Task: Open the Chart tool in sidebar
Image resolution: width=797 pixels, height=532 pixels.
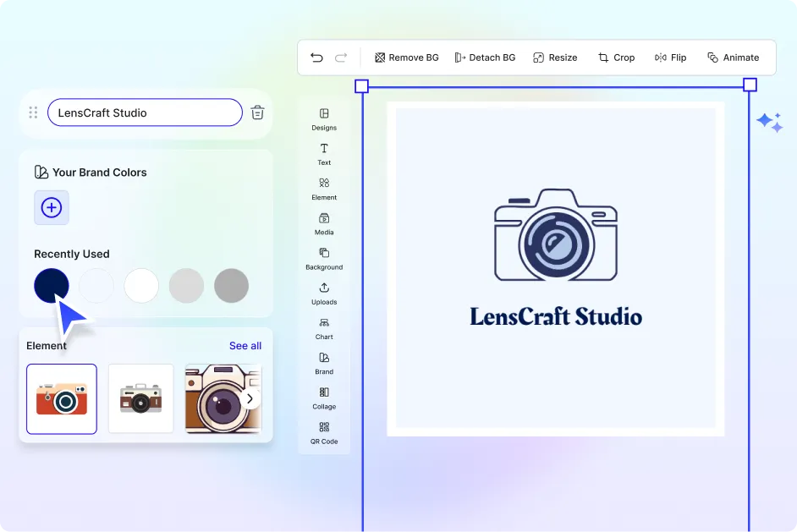Action: point(324,328)
